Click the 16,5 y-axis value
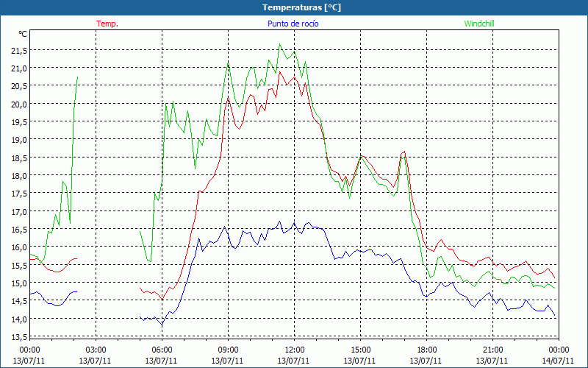Screen dimensions: 588x368 (x=19, y=230)
